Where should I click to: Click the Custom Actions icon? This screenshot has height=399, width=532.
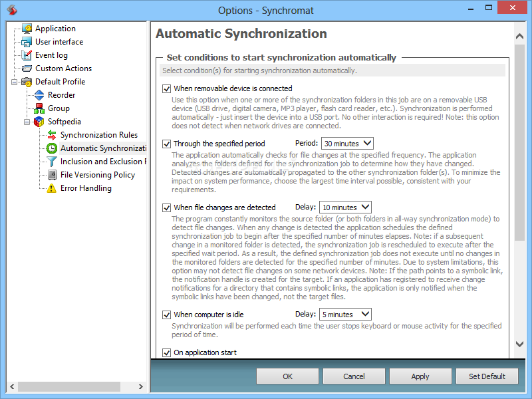(27, 68)
